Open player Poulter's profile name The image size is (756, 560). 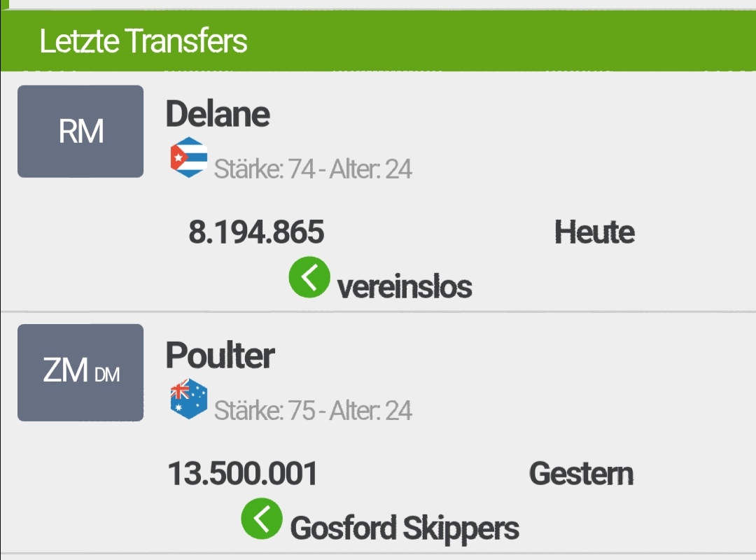pyautogui.click(x=220, y=356)
